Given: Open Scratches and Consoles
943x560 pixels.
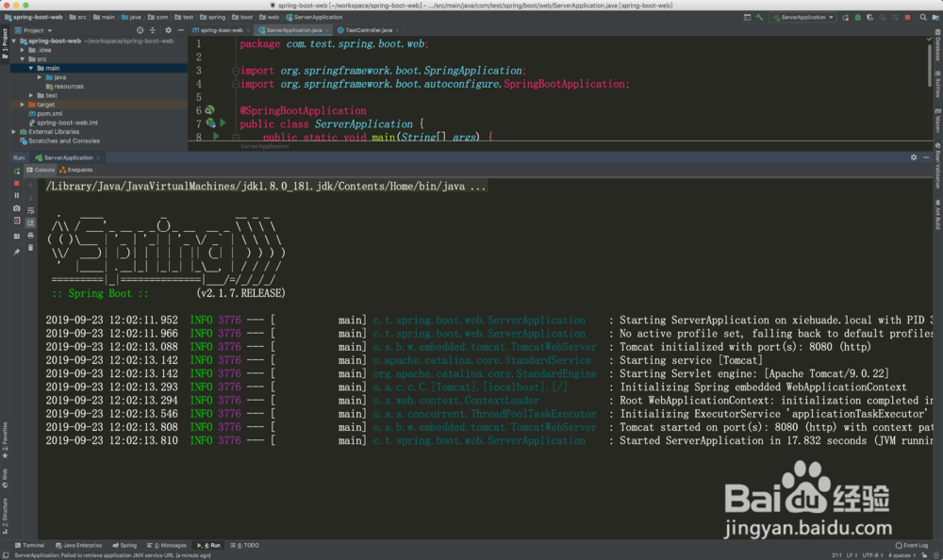Looking at the screenshot, I should 59,140.
